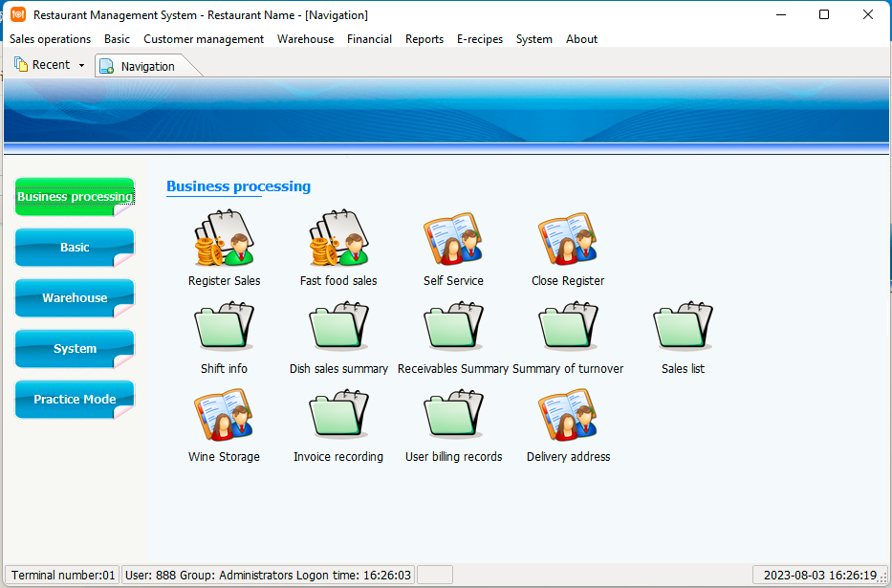Screen dimensions: 892x588
Task: Open the Customer management menu
Action: point(204,39)
